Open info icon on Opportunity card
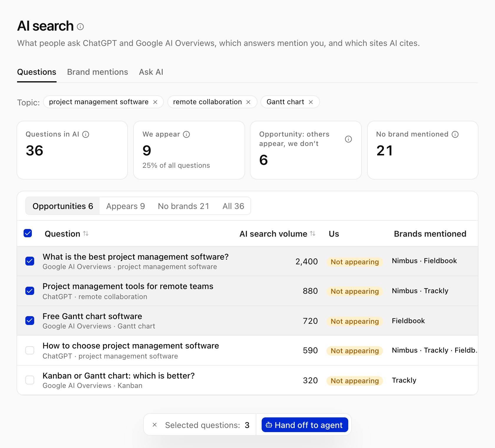Viewport: 495px width, 448px height. coord(348,139)
